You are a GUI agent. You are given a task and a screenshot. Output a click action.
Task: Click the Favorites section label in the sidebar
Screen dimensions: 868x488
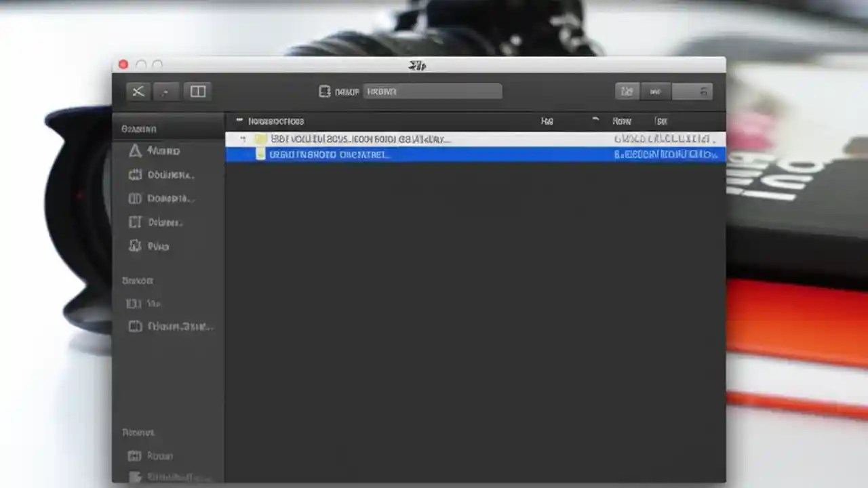[x=138, y=129]
